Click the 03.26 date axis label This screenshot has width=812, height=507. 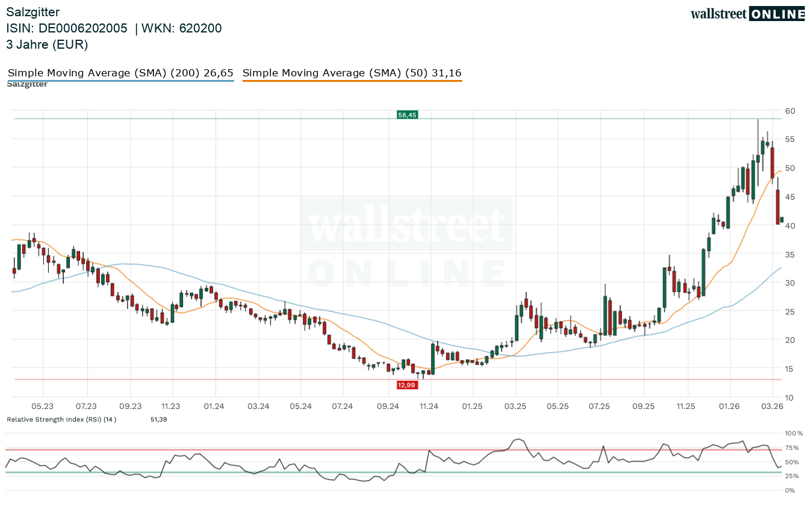pyautogui.click(x=772, y=407)
